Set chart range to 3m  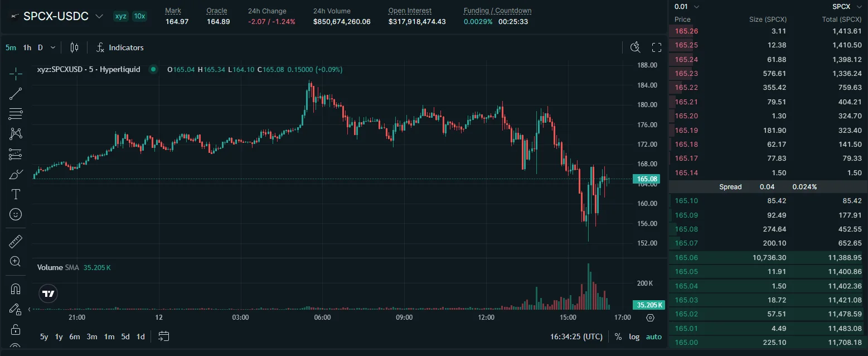click(x=92, y=336)
